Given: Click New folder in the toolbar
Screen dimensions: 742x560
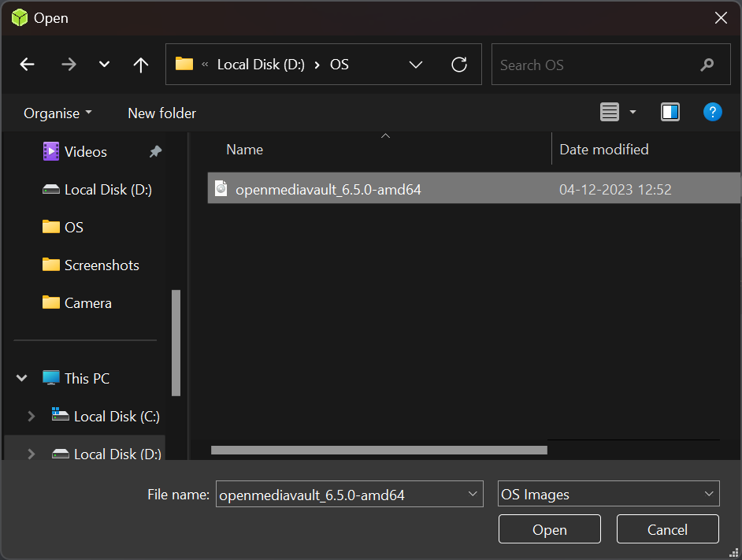Looking at the screenshot, I should (161, 113).
